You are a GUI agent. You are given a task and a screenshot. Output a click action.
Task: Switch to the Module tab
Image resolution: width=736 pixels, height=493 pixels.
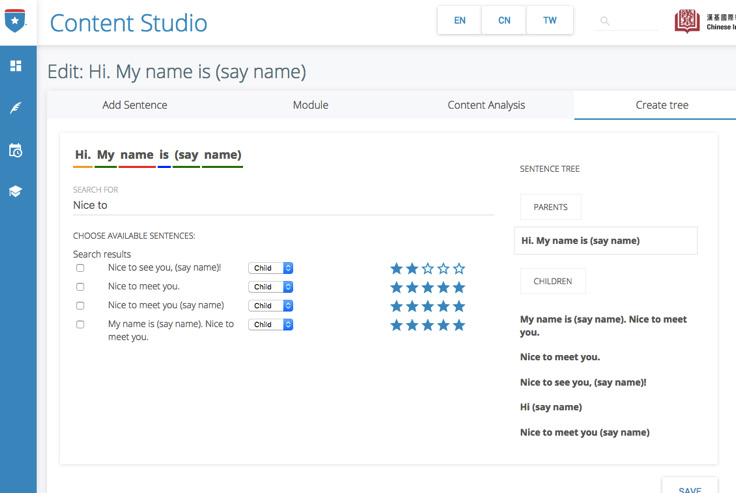click(x=310, y=105)
